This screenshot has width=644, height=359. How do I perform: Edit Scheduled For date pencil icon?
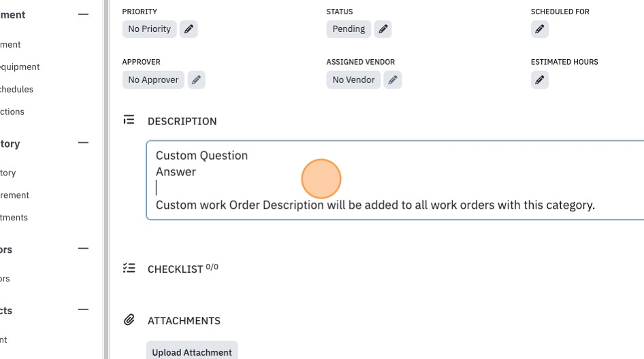click(x=540, y=29)
